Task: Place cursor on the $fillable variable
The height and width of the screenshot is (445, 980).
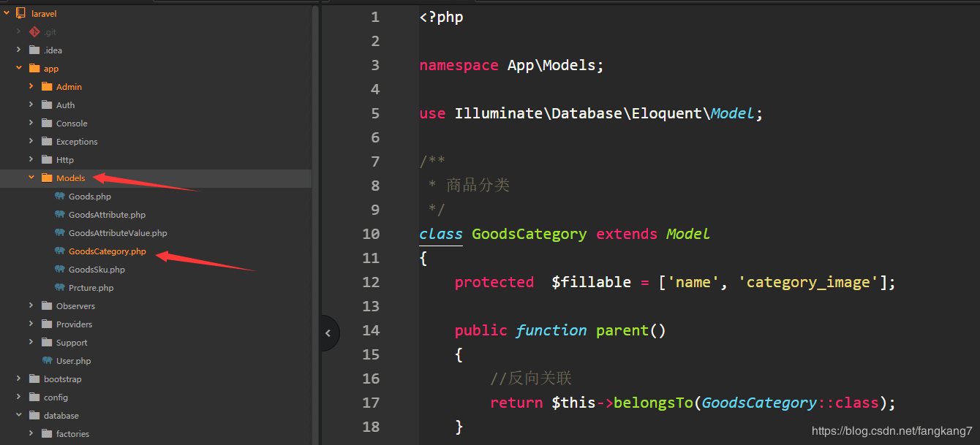Action: (591, 282)
